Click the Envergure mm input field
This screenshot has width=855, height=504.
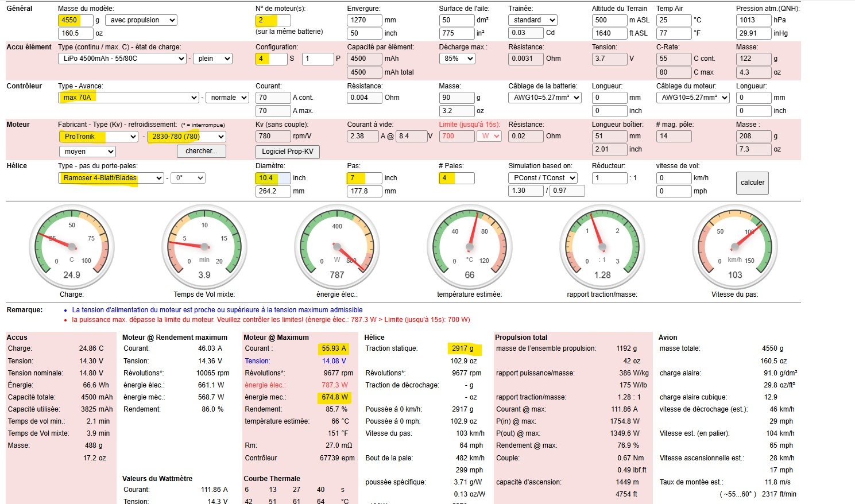point(365,20)
